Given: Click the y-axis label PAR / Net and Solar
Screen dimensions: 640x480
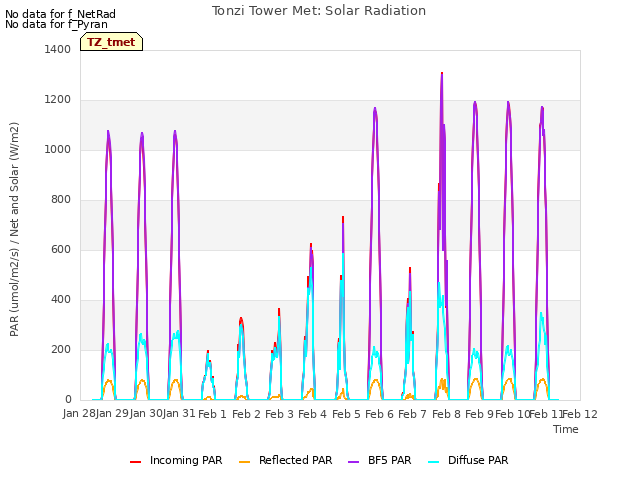Looking at the screenshot, I should 14,229.
